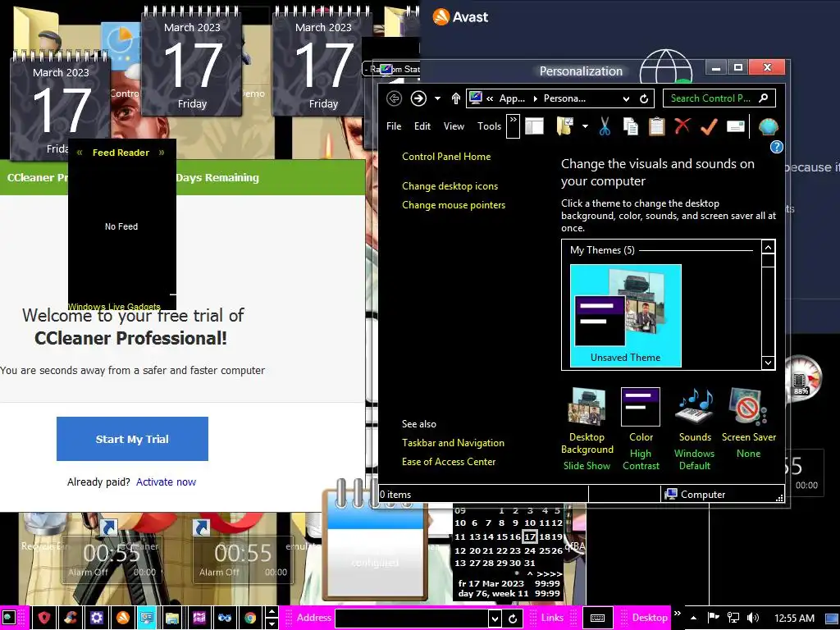This screenshot has width=840, height=630.
Task: Click the Start button on the taskbar
Action: pyautogui.click(x=7, y=618)
